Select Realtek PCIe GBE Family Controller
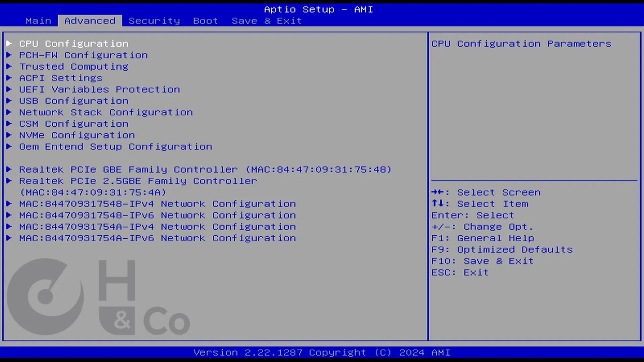This screenshot has height=362, width=644. (205, 169)
